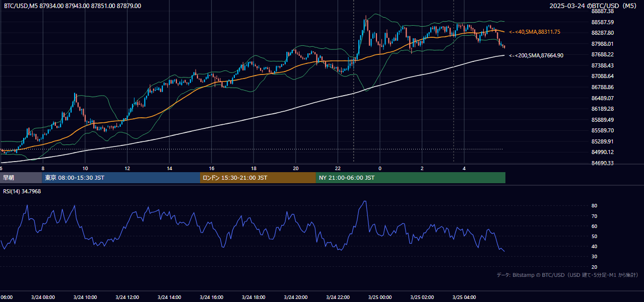Viewport: 644px width, 302px height.
Task: Click hour tick 12 under the price chart
Action: [x=127, y=168]
